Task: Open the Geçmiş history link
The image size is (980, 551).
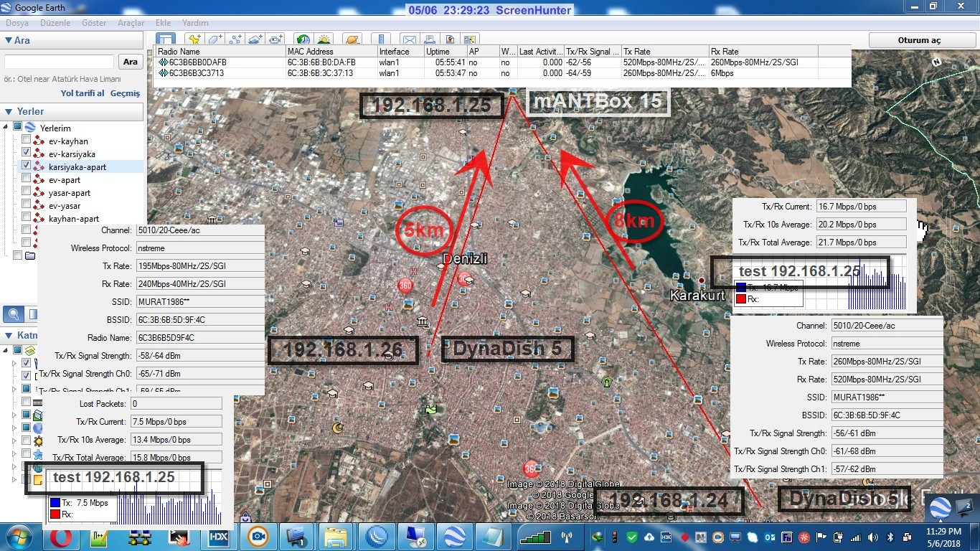Action: click(125, 93)
